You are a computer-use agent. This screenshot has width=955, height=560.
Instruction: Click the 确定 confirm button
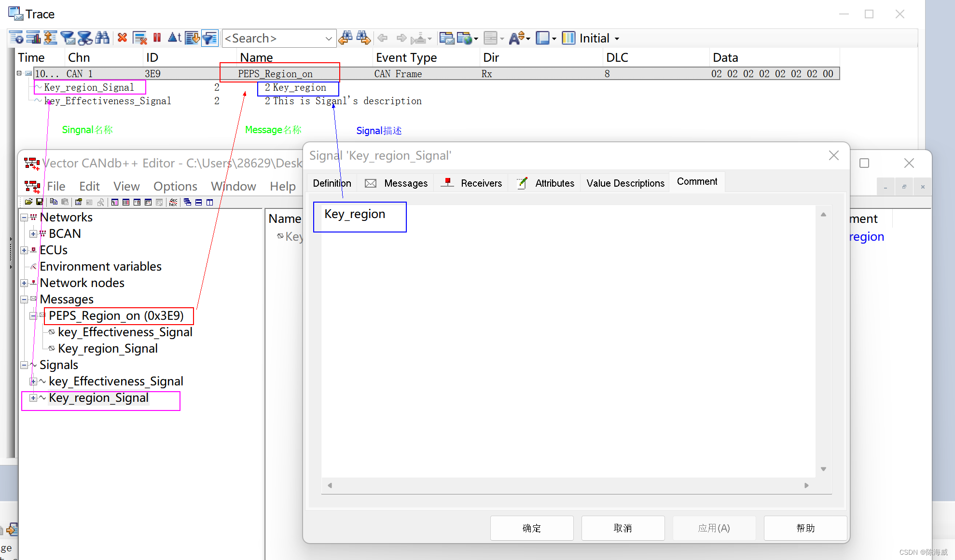point(531,528)
